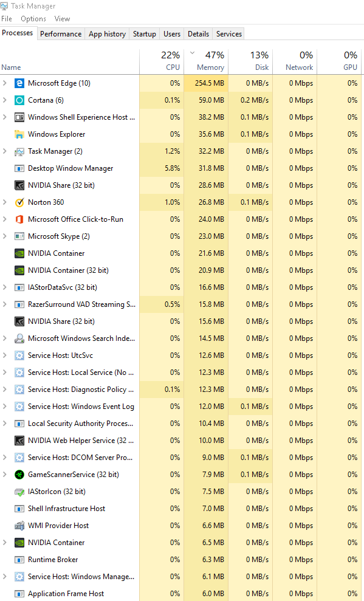364x601 pixels.
Task: Expand the Microsoft Edge process group
Action: 5,83
